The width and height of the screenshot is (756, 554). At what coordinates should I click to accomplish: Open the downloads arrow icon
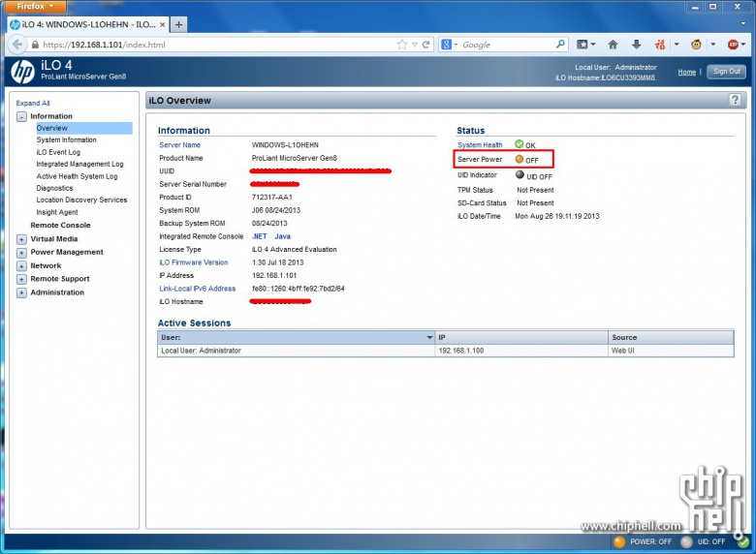637,45
